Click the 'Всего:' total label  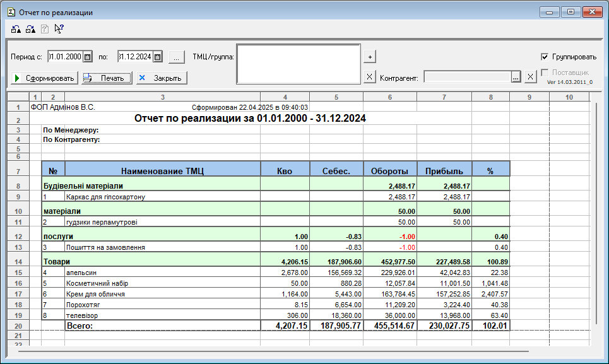pyautogui.click(x=80, y=326)
